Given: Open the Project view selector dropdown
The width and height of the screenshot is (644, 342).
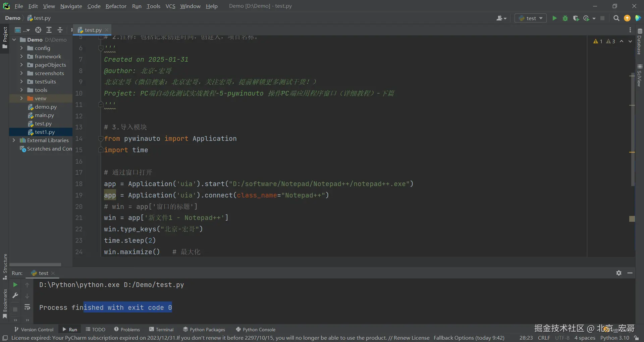Looking at the screenshot, I should [22, 30].
